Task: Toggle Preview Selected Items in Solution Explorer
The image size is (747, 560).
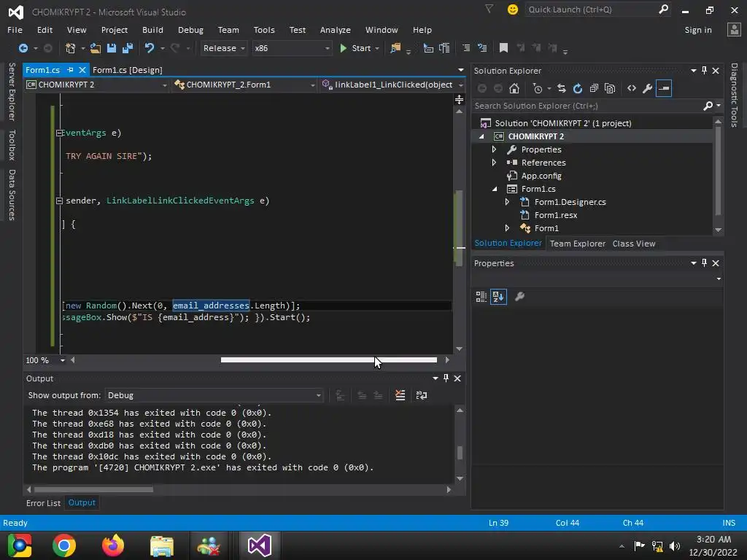Action: click(664, 88)
